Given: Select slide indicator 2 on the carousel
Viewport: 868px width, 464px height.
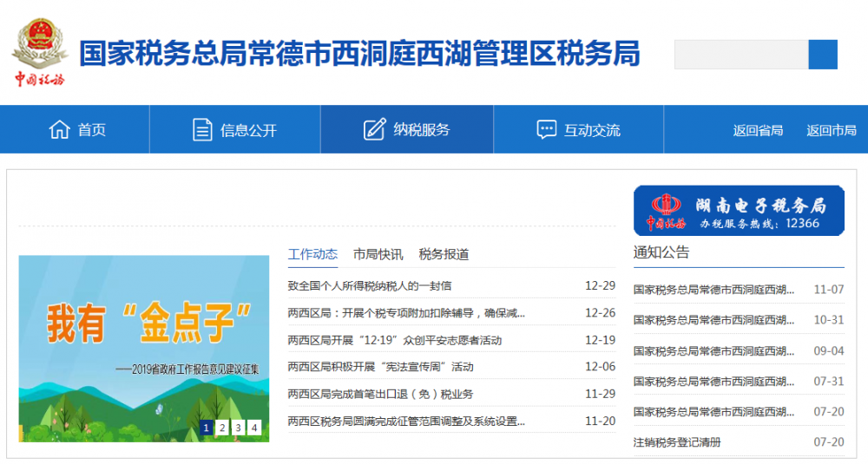Looking at the screenshot, I should pyautogui.click(x=222, y=428).
